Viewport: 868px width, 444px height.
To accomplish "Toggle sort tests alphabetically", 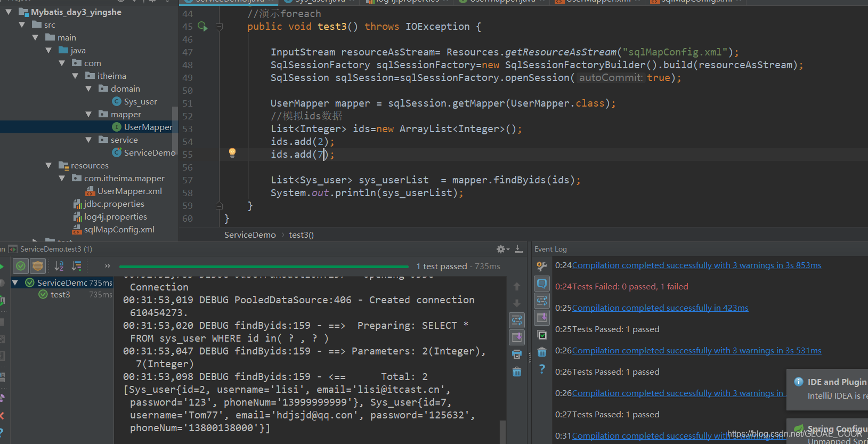I will tap(59, 265).
